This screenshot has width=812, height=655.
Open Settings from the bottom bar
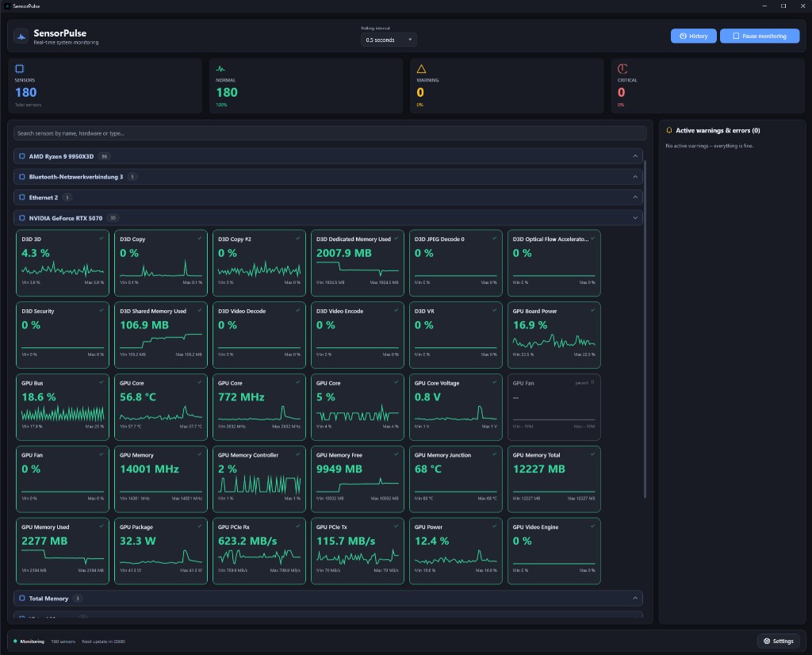coord(779,641)
